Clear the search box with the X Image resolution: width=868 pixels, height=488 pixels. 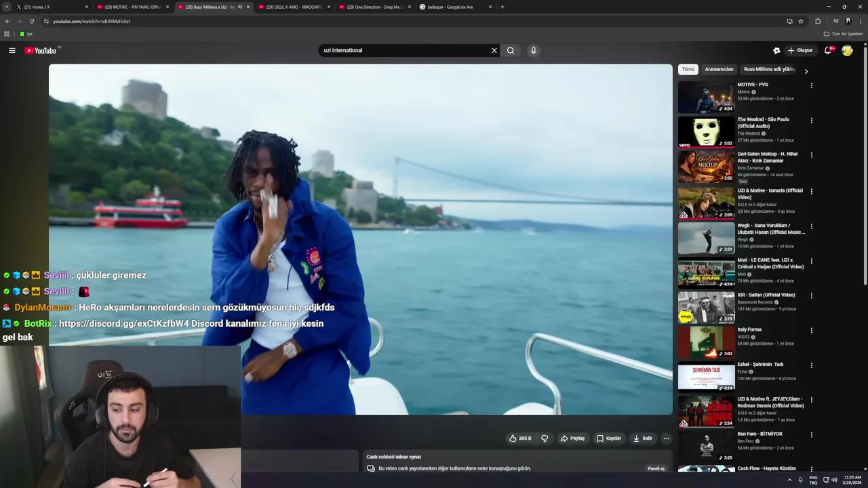(x=494, y=50)
